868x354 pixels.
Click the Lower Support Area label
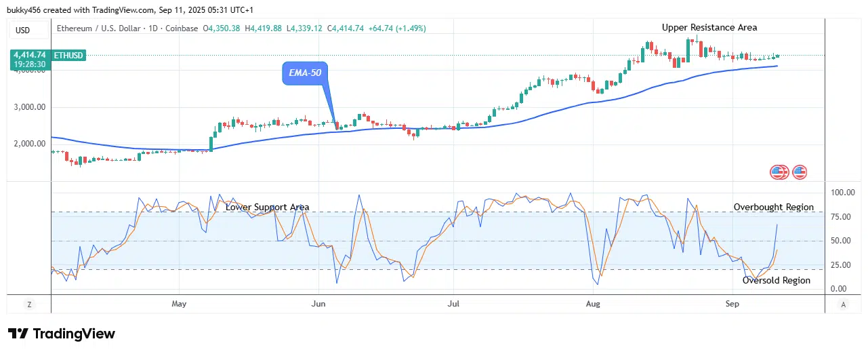coord(267,208)
